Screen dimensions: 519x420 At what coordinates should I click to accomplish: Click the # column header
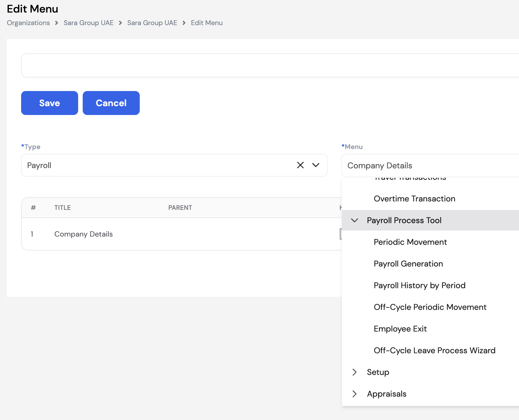click(x=33, y=208)
